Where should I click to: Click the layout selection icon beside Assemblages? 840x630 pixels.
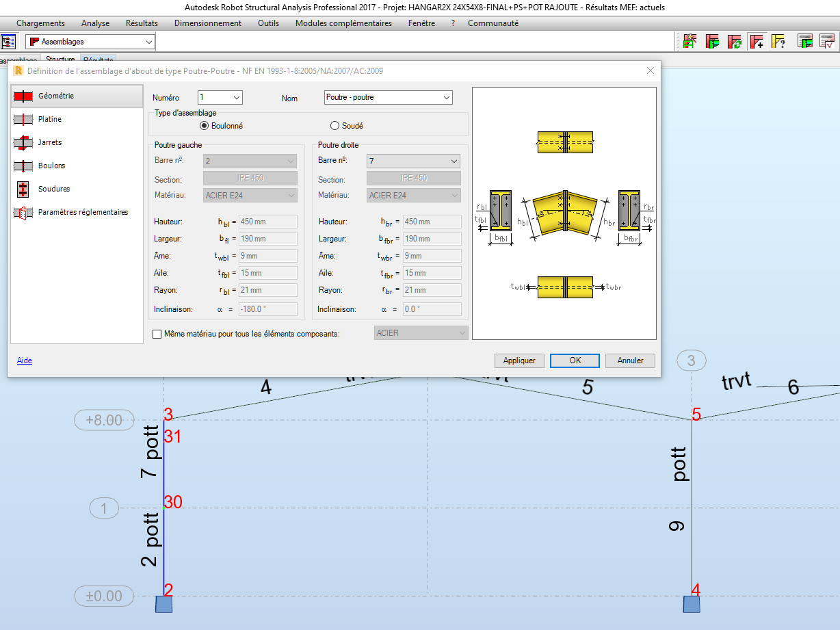click(9, 42)
